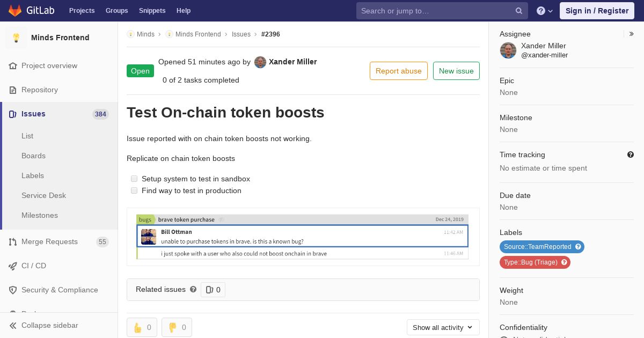Click the Minds breadcrumb link
Viewport: 644px width, 338px height.
(x=145, y=34)
